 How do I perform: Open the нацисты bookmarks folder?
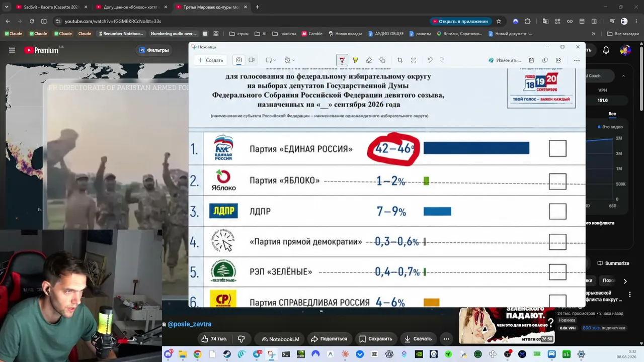284,34
